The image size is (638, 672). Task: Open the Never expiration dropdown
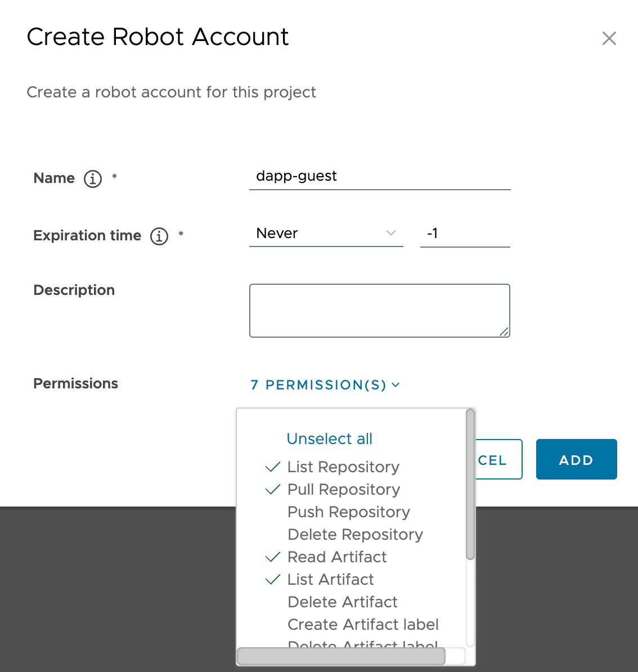pos(326,233)
